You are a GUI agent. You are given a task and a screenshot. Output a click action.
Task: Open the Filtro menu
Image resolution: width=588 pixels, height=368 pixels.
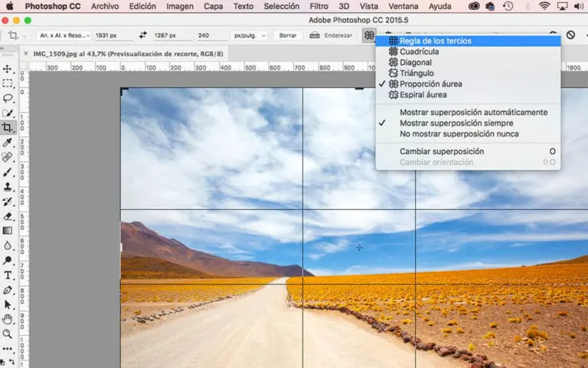[x=319, y=6]
